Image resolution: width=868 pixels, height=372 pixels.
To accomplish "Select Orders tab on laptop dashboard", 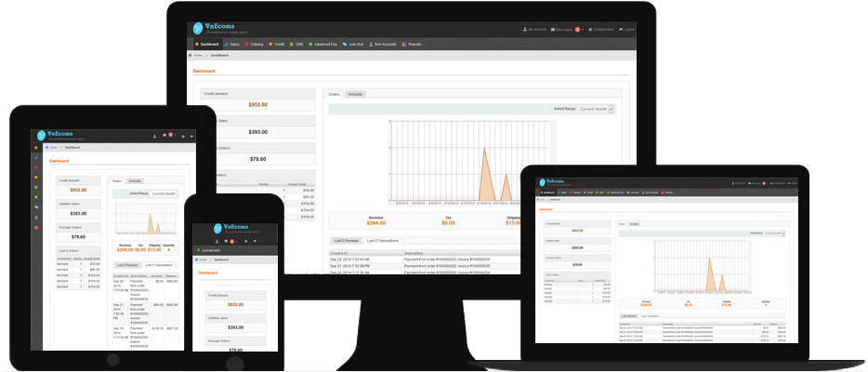I will (622, 223).
